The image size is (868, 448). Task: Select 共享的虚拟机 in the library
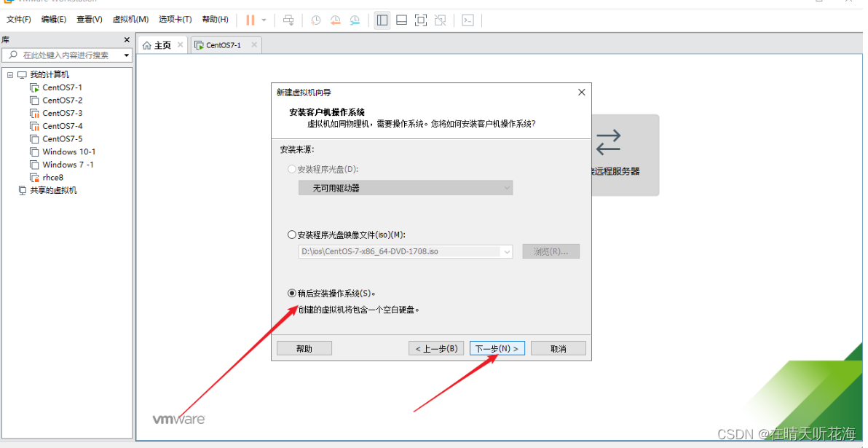[53, 191]
